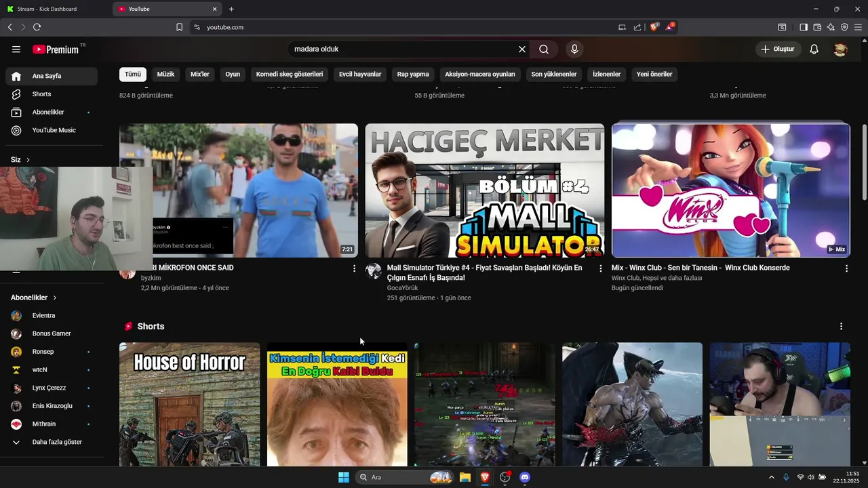Expand the Abonelikler section header
Screen dimensions: 868x488
tap(34, 298)
